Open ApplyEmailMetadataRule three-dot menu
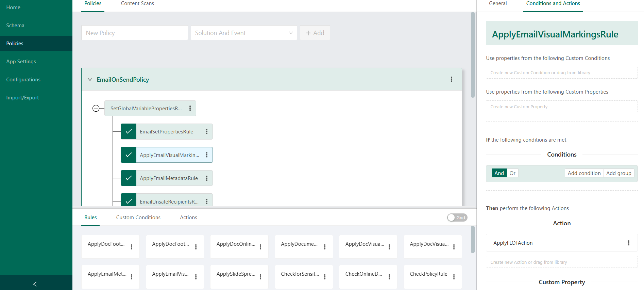The height and width of the screenshot is (290, 644). (x=206, y=178)
